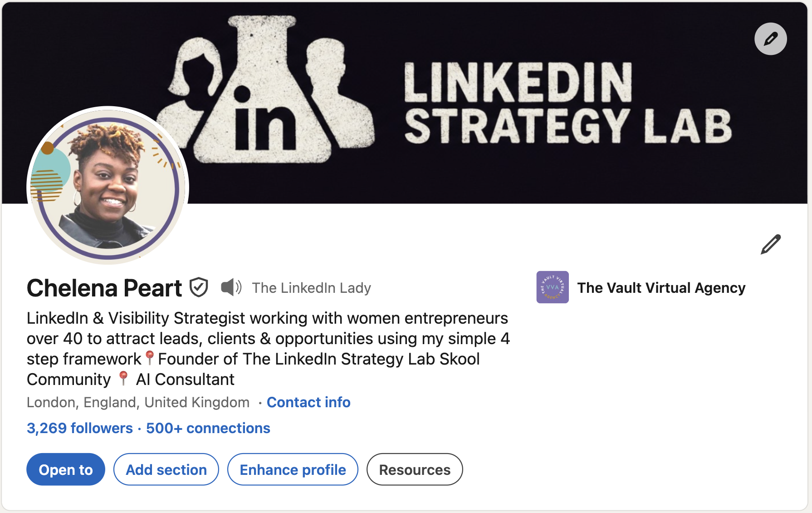Viewport: 812px width, 513px height.
Task: Click the name Chelena Peart
Action: click(104, 288)
